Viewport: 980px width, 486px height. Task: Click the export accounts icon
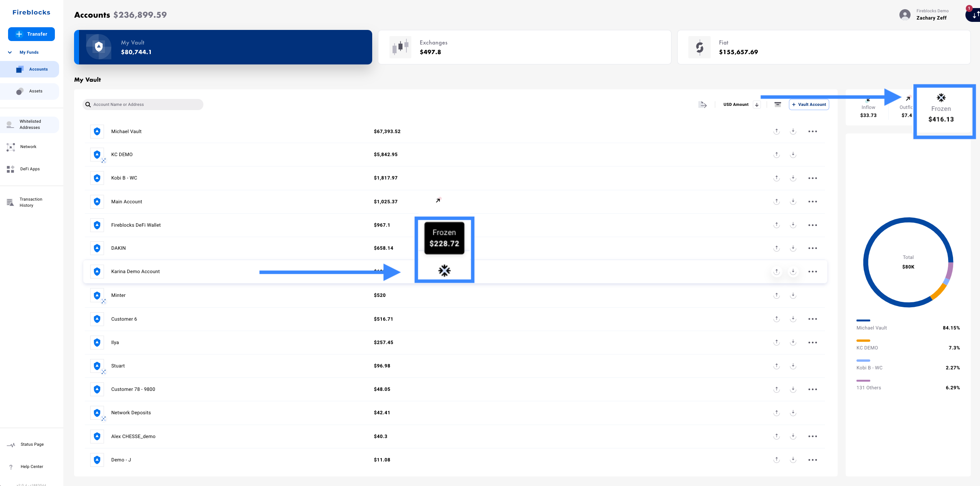[x=703, y=105]
